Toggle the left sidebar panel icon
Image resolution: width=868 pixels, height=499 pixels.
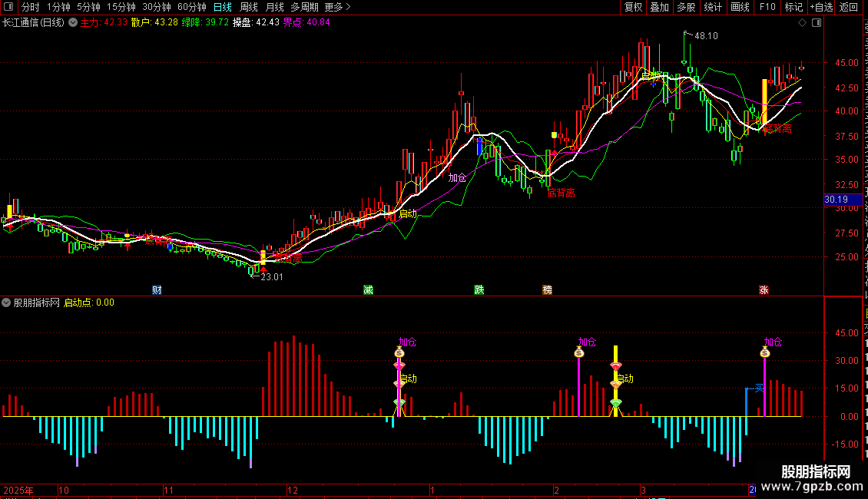(x=8, y=7)
